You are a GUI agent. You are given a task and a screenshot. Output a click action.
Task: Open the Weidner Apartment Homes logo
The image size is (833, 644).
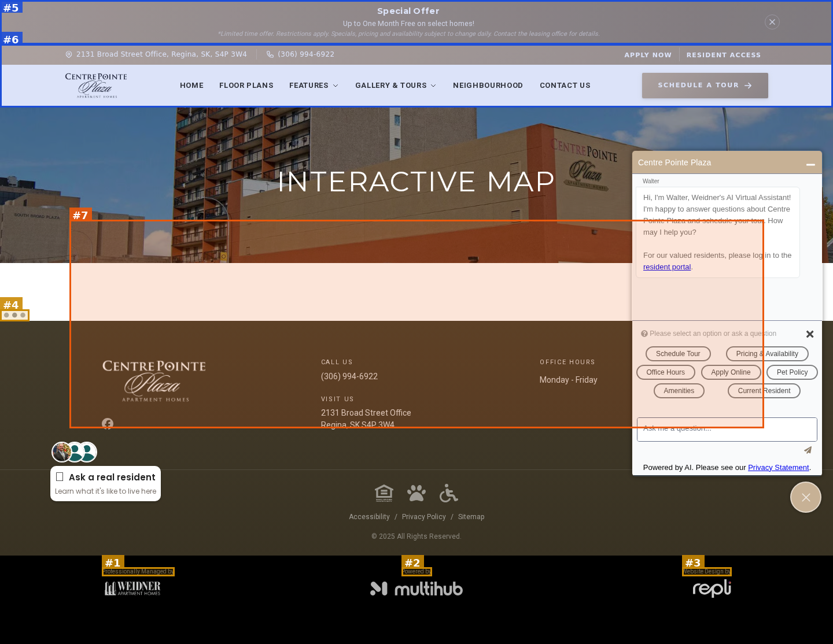(132, 589)
